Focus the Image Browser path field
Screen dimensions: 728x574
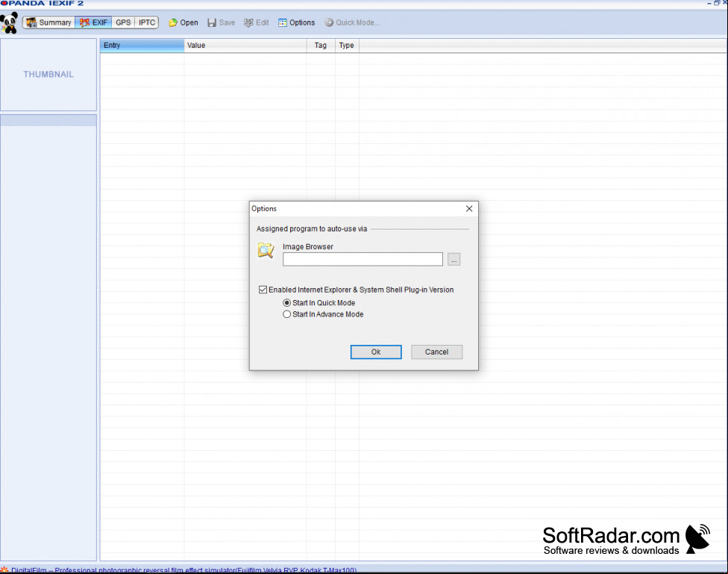click(x=363, y=259)
